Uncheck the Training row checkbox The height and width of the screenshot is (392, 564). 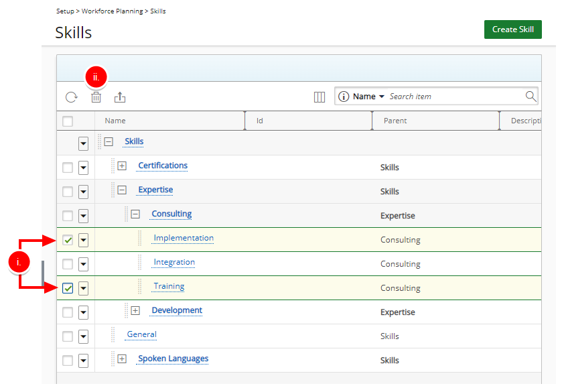tap(68, 288)
